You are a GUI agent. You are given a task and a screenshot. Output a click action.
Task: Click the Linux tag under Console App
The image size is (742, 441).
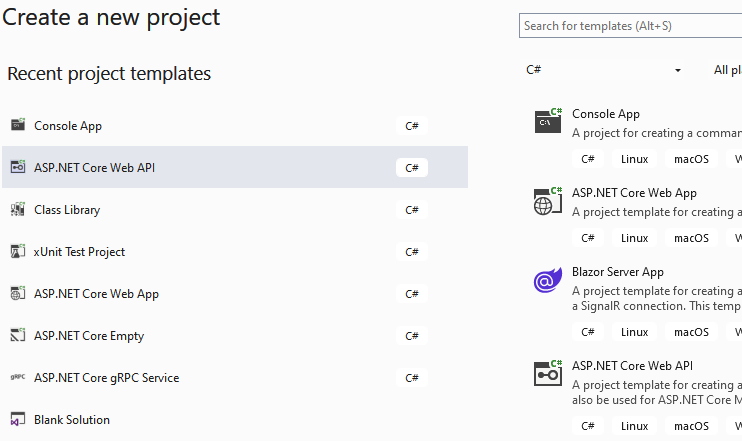tap(634, 159)
